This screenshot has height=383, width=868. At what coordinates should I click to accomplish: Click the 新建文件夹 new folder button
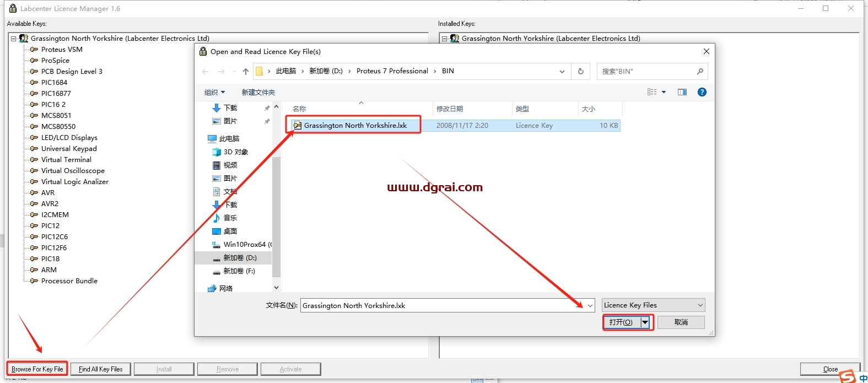pos(258,92)
